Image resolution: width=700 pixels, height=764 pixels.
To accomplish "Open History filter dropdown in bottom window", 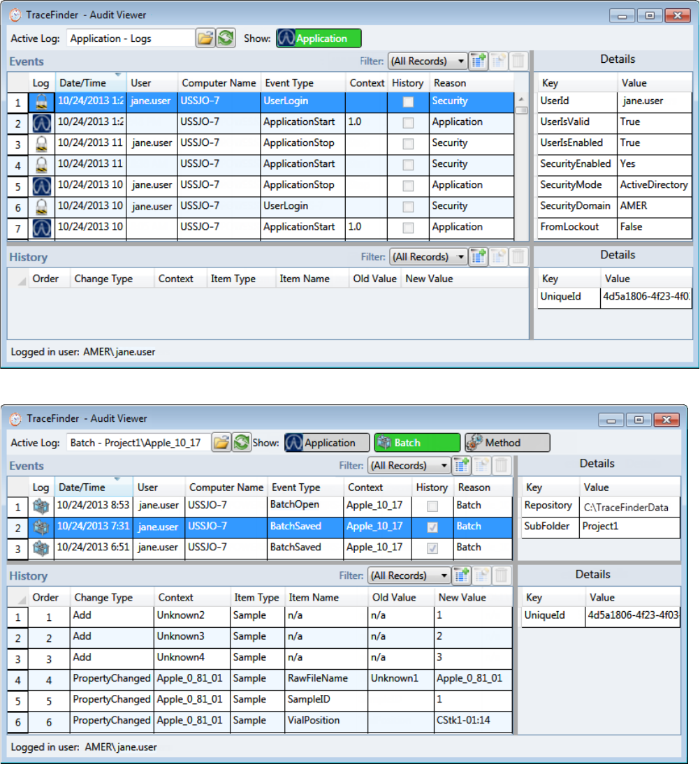I will pos(409,575).
